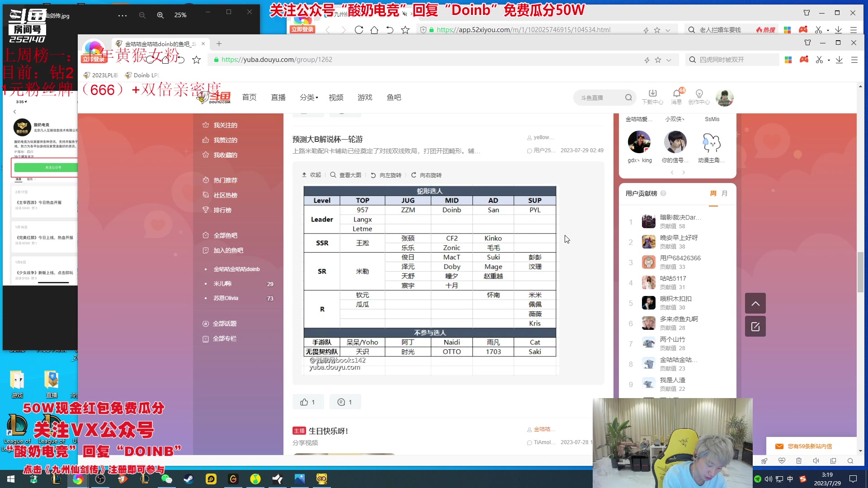Click the yuba.douyu.com address bar

[x=425, y=60]
